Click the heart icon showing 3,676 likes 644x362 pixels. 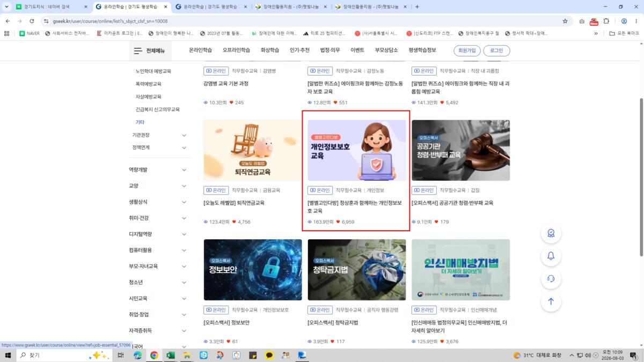coord(442,341)
